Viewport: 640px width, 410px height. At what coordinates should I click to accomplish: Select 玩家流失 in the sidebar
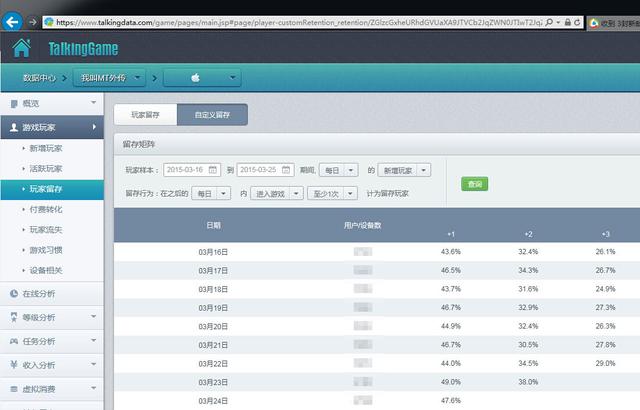pyautogui.click(x=46, y=230)
